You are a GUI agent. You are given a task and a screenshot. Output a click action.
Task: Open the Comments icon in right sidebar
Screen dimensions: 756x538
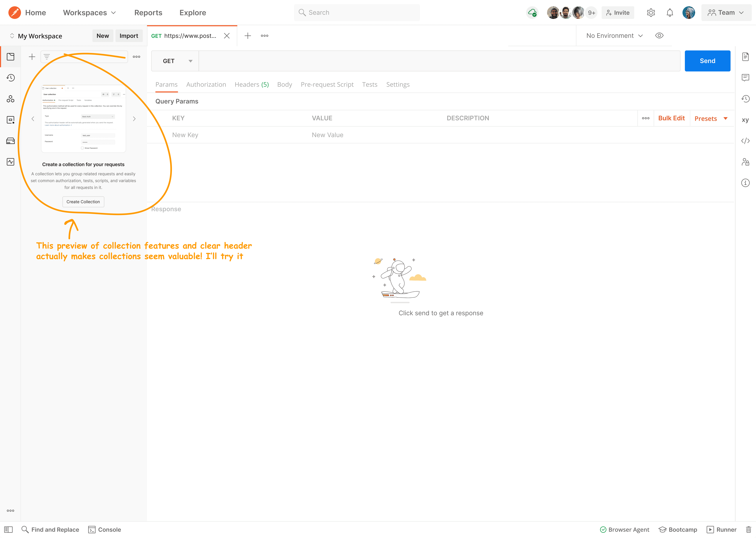click(x=745, y=77)
